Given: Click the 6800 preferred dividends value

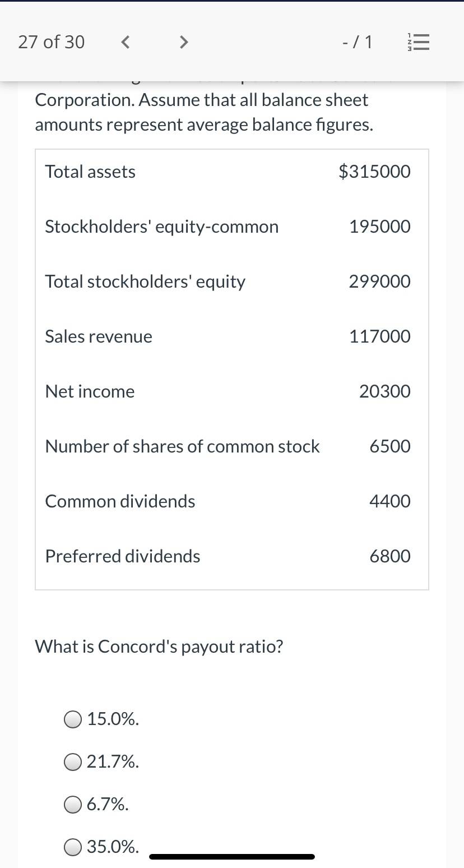Looking at the screenshot, I should [x=390, y=556].
